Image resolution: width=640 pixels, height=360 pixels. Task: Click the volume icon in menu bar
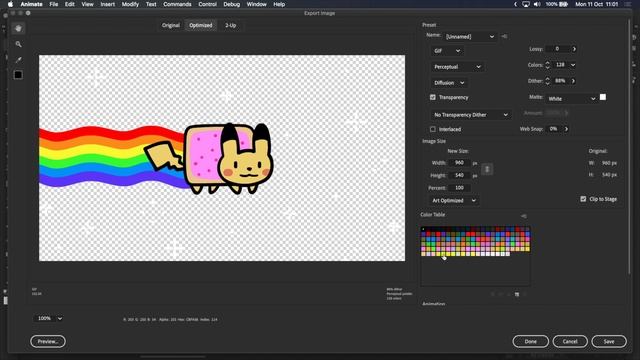pyautogui.click(x=537, y=4)
